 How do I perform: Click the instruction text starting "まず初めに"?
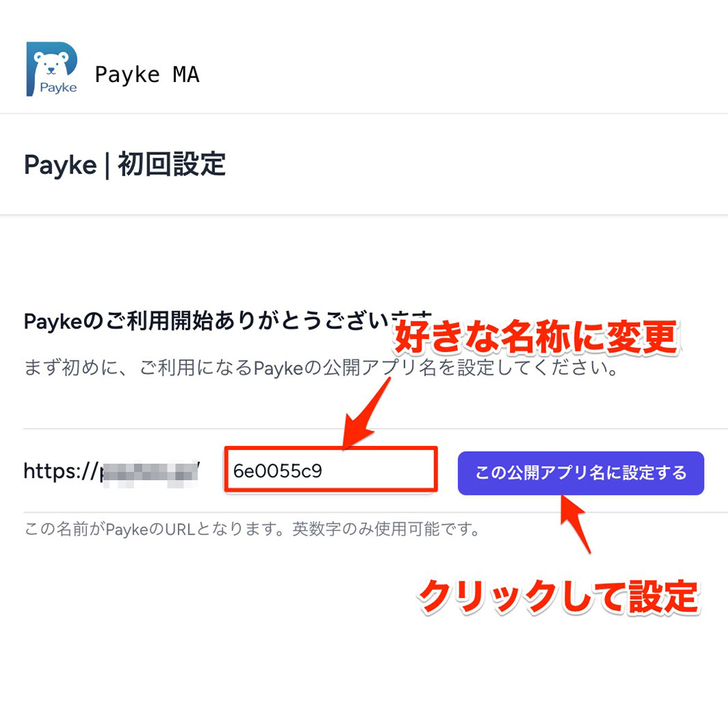321,368
